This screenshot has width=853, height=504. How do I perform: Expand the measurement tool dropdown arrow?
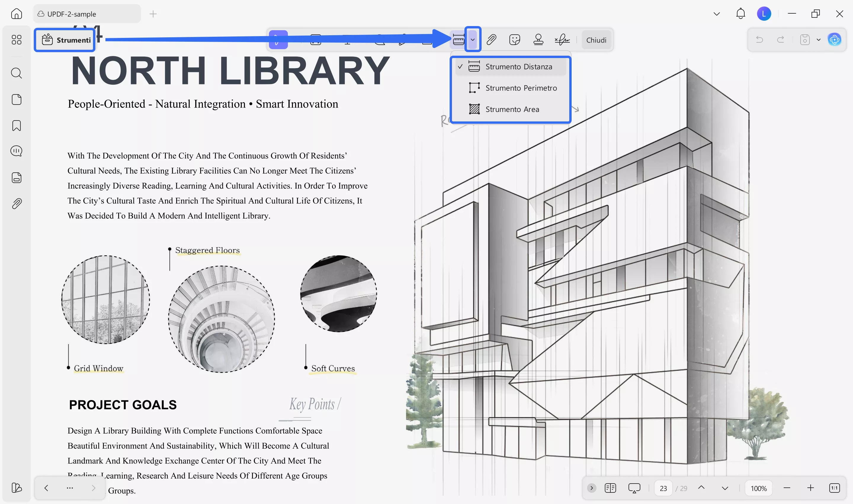pos(472,40)
